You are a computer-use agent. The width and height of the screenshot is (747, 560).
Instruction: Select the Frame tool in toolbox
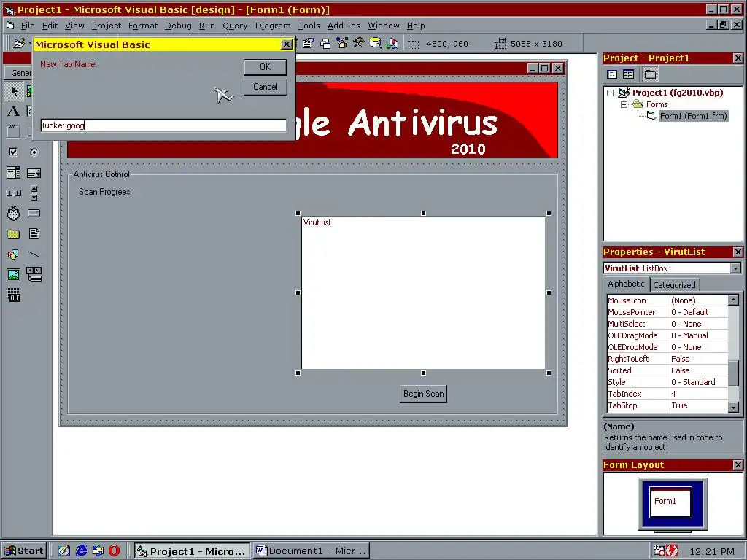(14, 132)
